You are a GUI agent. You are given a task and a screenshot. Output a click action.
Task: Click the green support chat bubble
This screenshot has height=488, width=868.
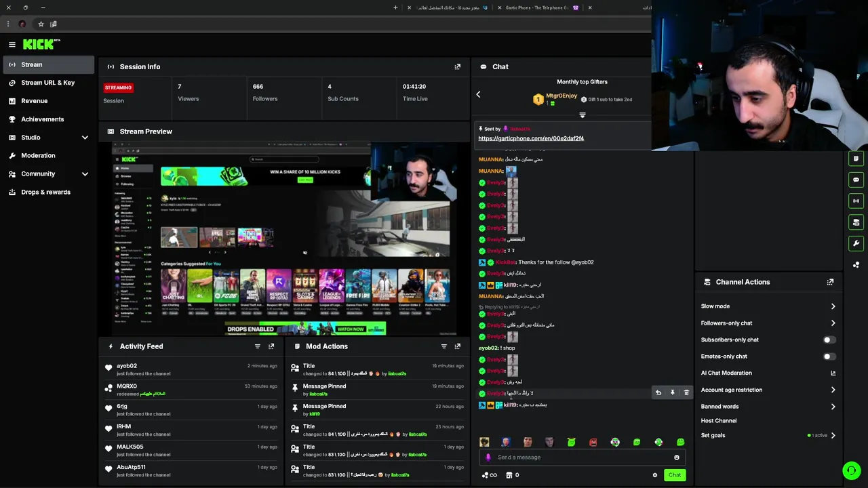click(x=851, y=470)
